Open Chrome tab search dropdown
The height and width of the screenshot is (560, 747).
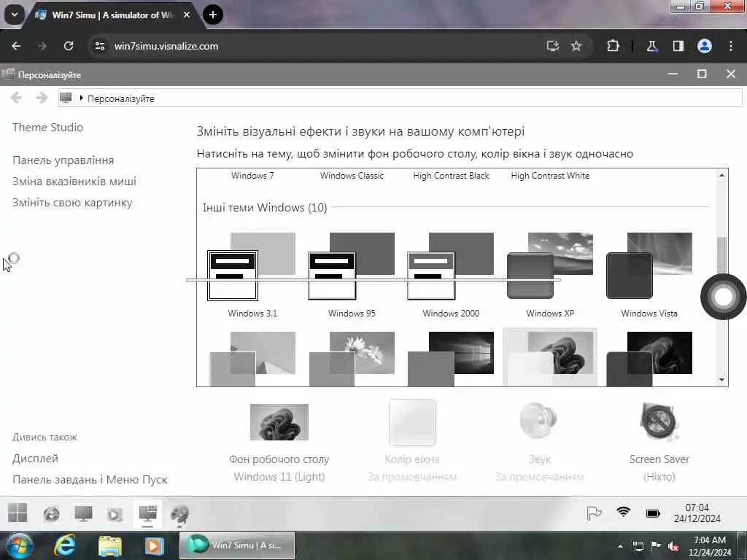tap(15, 15)
